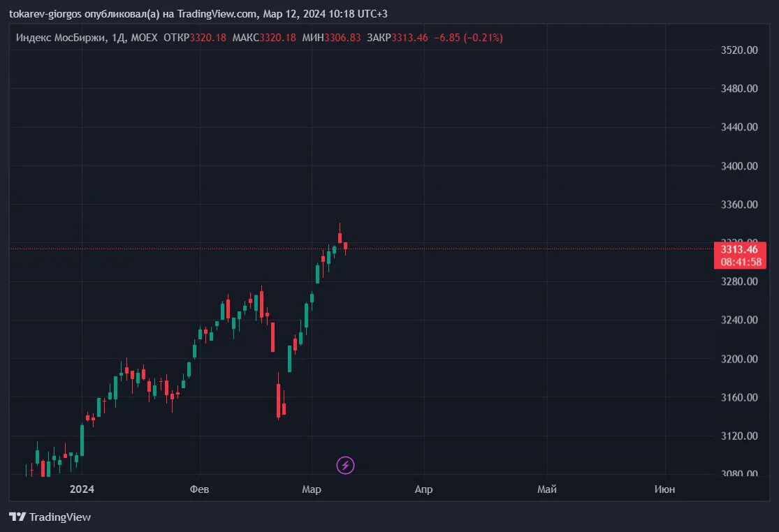The image size is (779, 532).
Task: Click the low value 3306.83
Action: pyautogui.click(x=342, y=38)
